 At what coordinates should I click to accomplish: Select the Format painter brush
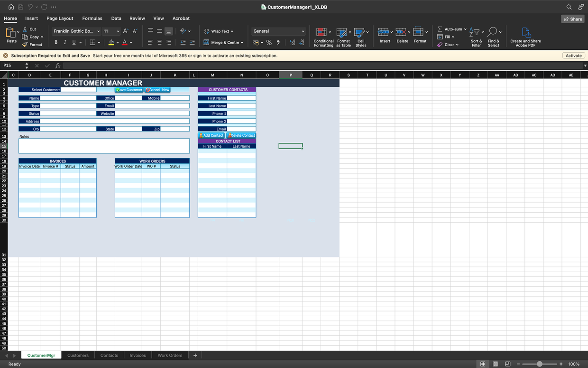pos(26,45)
